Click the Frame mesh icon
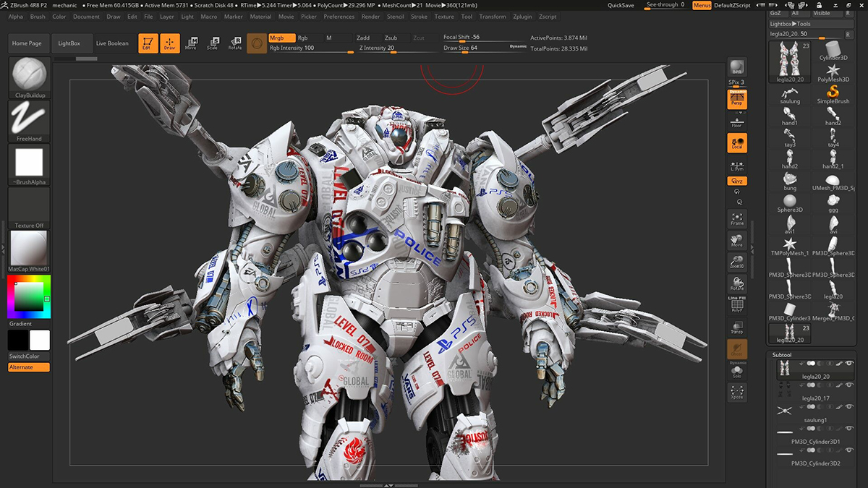Image resolution: width=868 pixels, height=488 pixels. point(737,219)
